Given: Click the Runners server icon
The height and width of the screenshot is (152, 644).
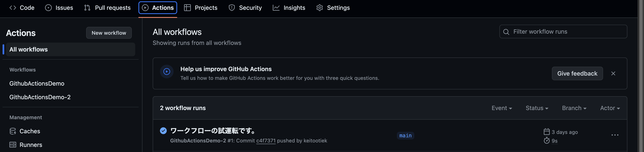Looking at the screenshot, I should point(13,145).
